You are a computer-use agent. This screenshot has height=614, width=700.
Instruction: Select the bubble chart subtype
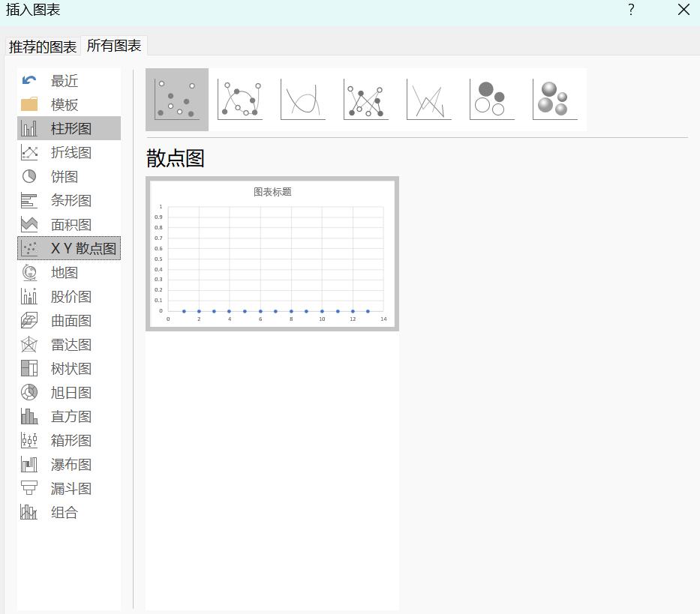coord(492,100)
